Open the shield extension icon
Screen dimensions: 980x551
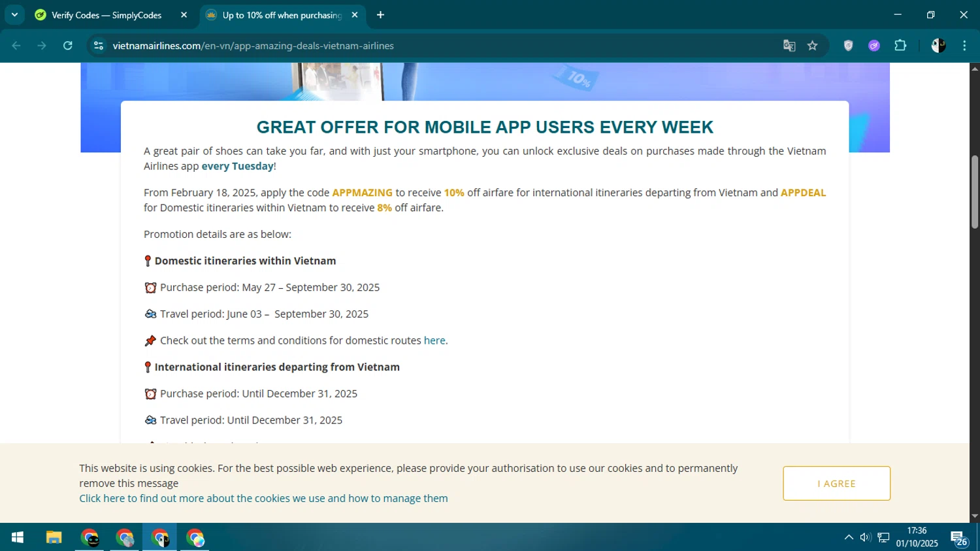(x=848, y=46)
